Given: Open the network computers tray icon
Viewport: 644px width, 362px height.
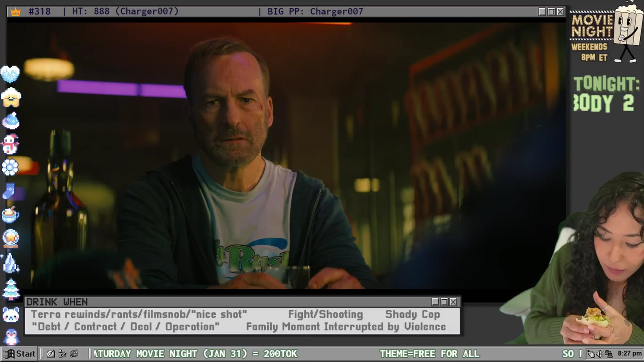Looking at the screenshot, I should pyautogui.click(x=608, y=354).
